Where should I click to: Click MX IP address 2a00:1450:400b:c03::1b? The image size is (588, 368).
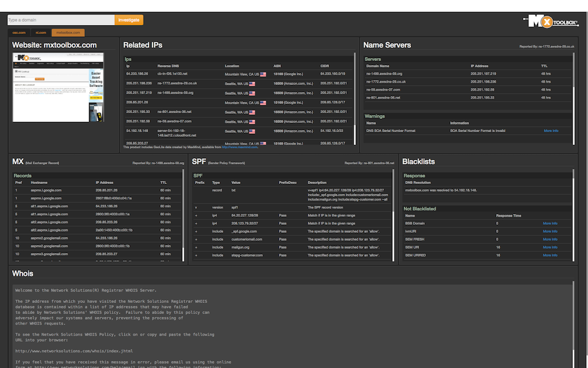click(114, 230)
